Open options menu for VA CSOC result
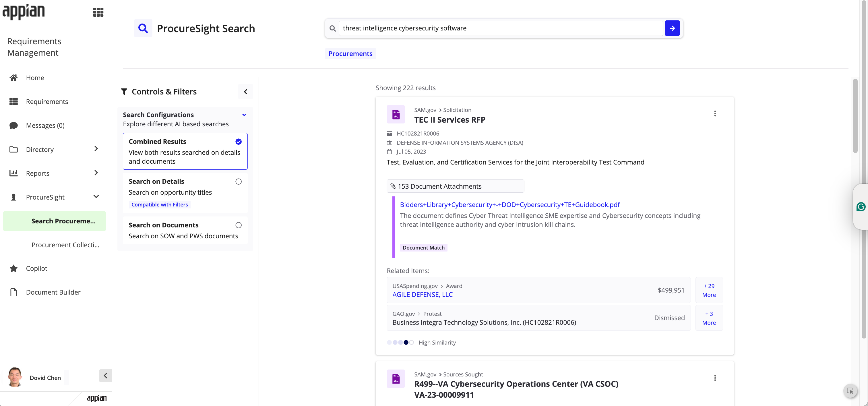868x406 pixels. [x=715, y=378]
